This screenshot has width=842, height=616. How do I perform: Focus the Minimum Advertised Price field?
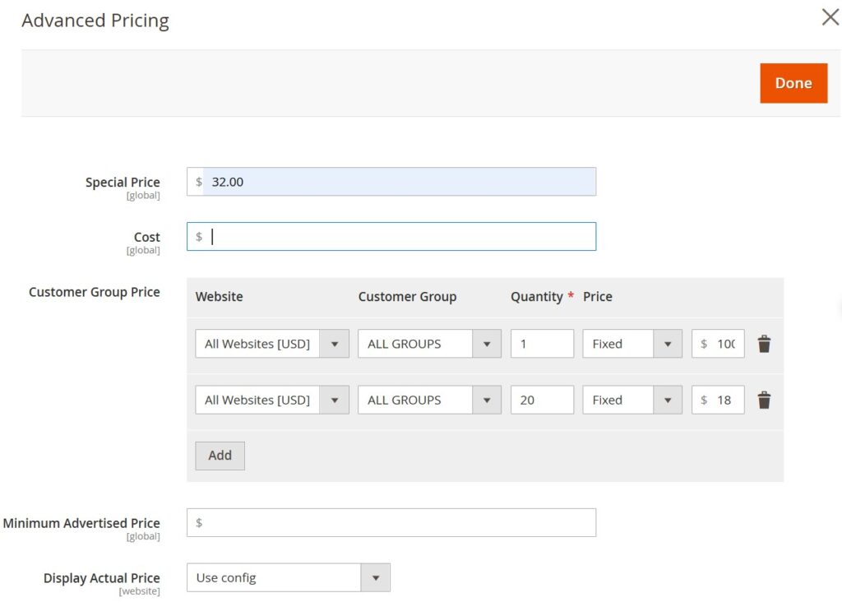(x=399, y=523)
